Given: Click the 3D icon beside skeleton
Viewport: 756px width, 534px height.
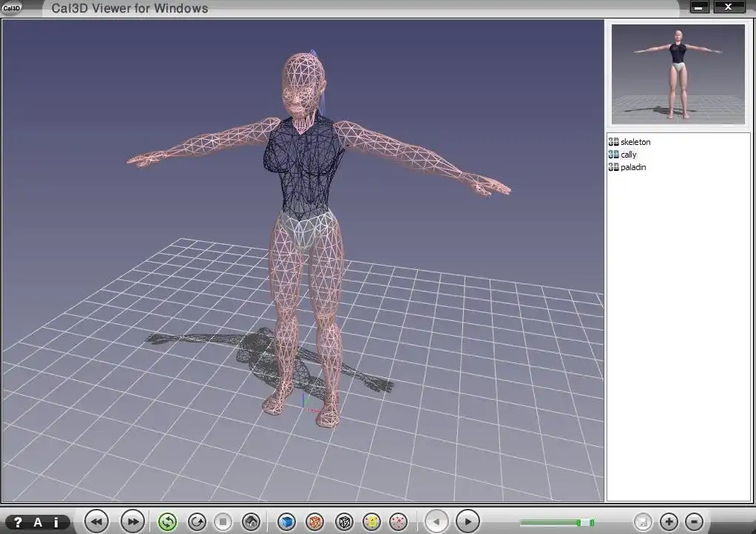Looking at the screenshot, I should 613,142.
